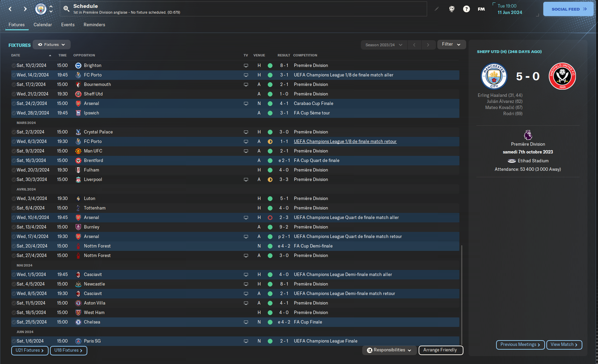
Task: Go forward with the right arrow
Action: pos(25,9)
